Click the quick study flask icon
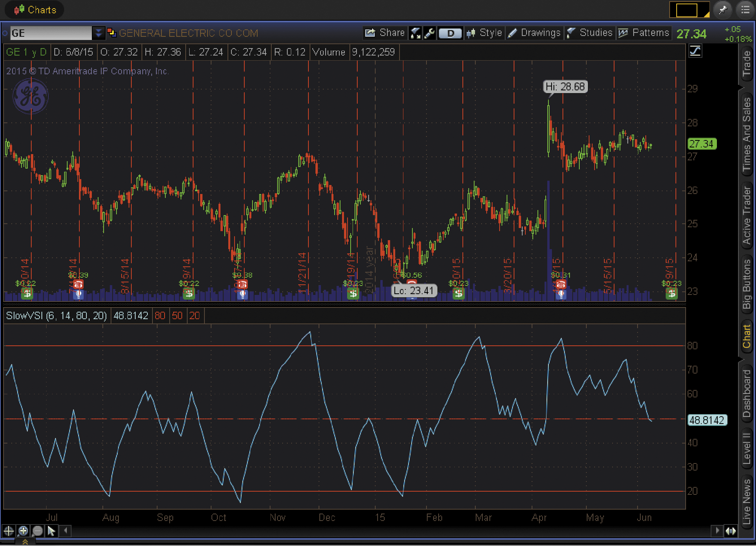The height and width of the screenshot is (546, 756). (416, 33)
